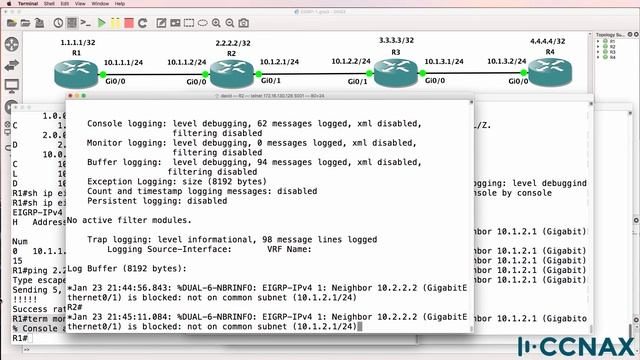Open the Apple menu

[x=9, y=3]
